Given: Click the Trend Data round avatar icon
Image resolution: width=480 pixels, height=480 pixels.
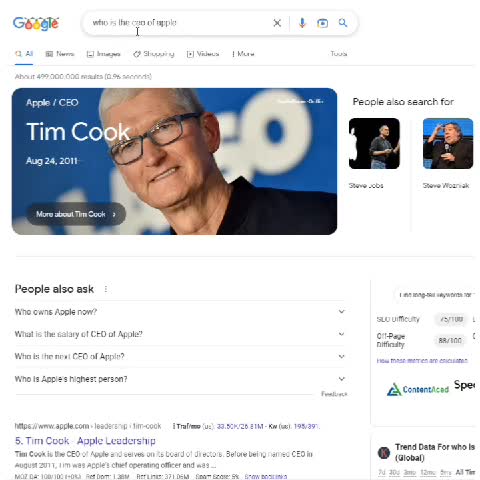Looking at the screenshot, I should 384,453.
